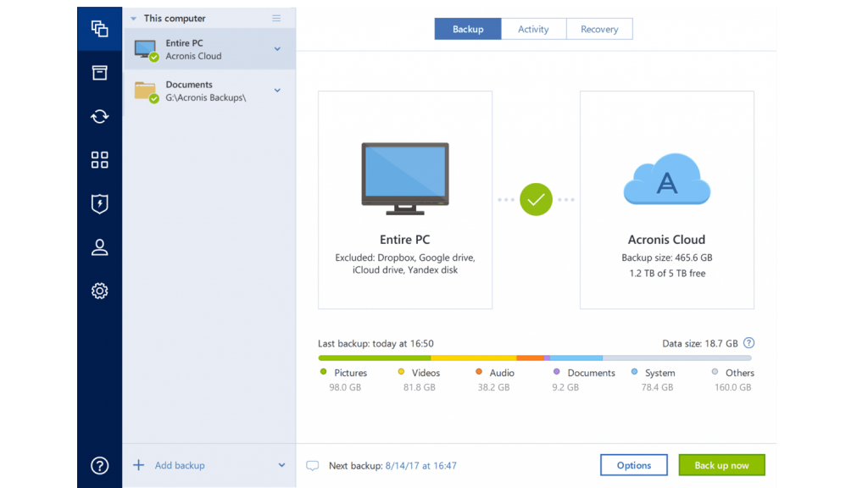Click the hamburger menu beside This computer

pyautogui.click(x=276, y=19)
